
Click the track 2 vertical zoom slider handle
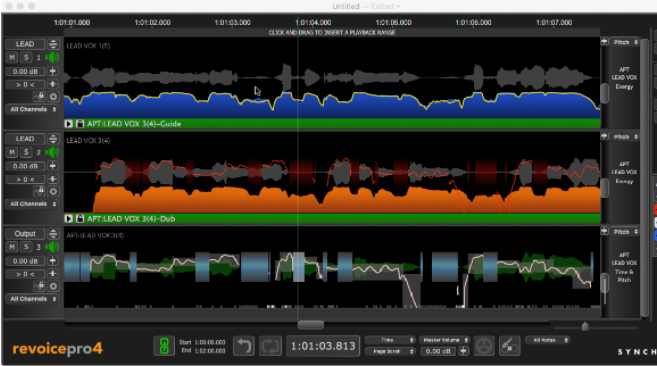(605, 188)
